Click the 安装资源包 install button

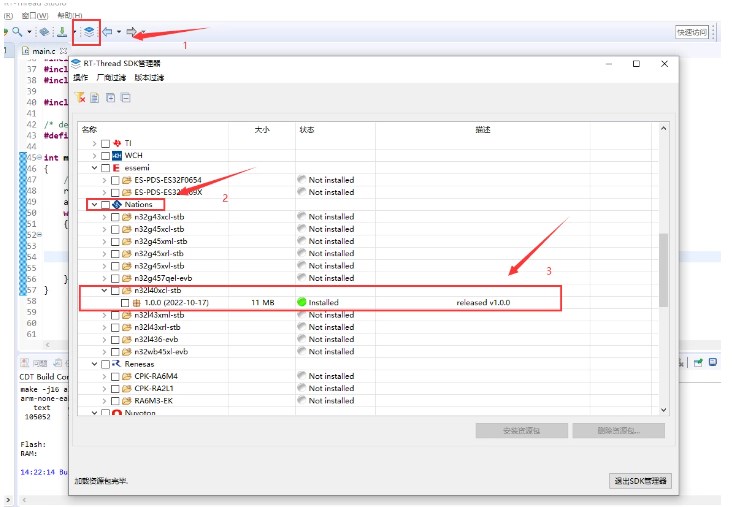521,431
